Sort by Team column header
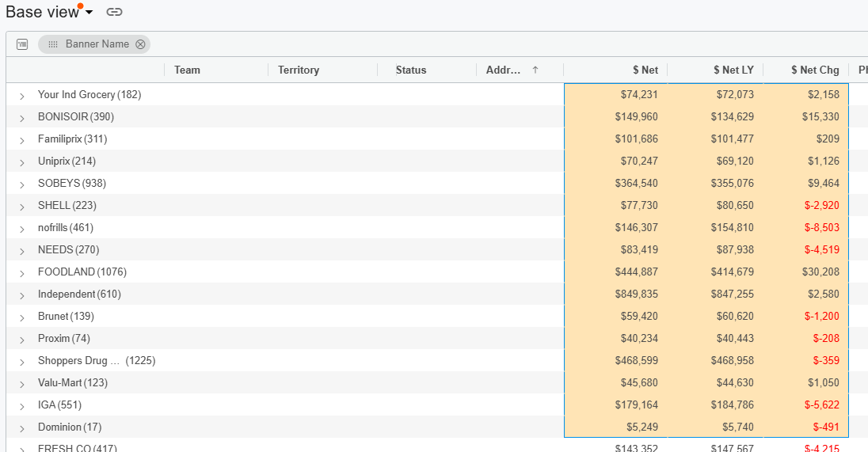The width and height of the screenshot is (868, 452). pyautogui.click(x=187, y=70)
